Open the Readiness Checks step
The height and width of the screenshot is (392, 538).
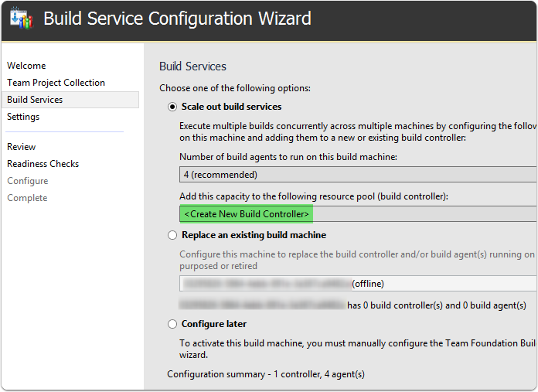[x=43, y=164]
